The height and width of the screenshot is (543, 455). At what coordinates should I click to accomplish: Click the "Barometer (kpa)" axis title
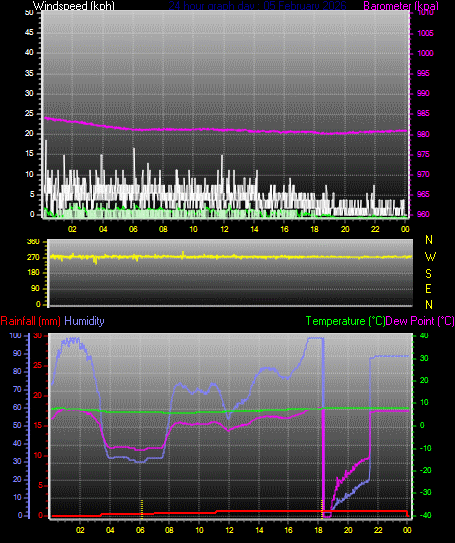click(401, 6)
